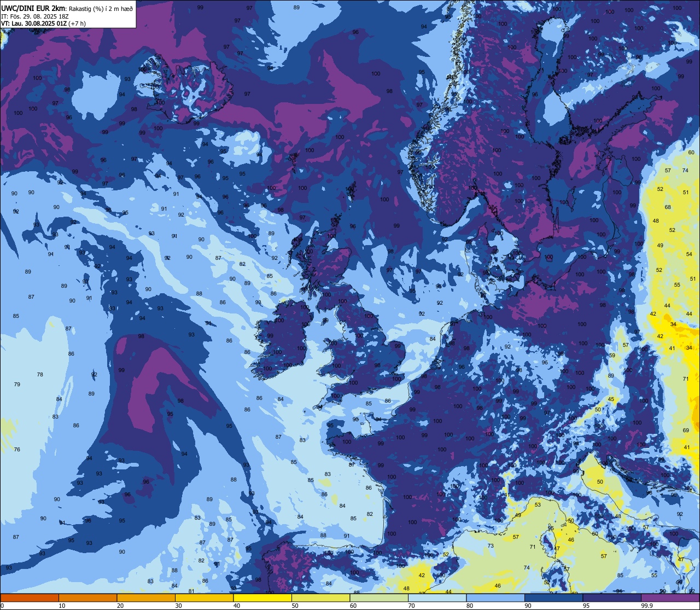Click the 80–90 legend color segment
The height and width of the screenshot is (610, 700).
[x=495, y=597]
